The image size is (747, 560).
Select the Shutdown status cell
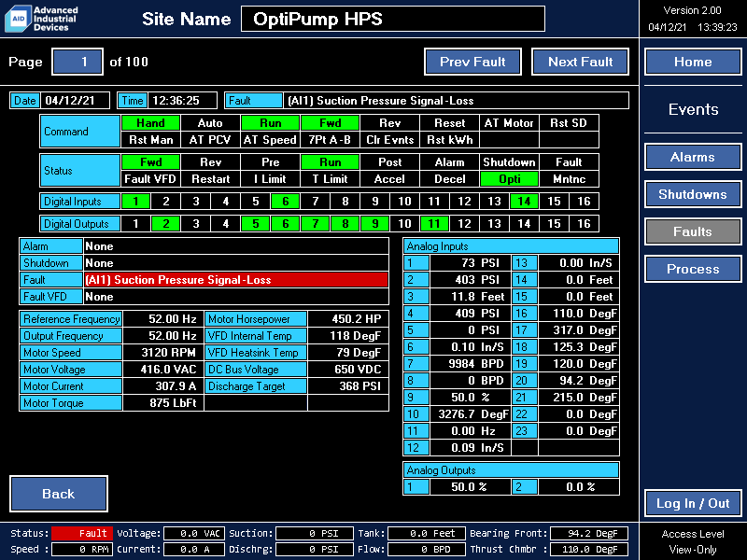tap(509, 161)
